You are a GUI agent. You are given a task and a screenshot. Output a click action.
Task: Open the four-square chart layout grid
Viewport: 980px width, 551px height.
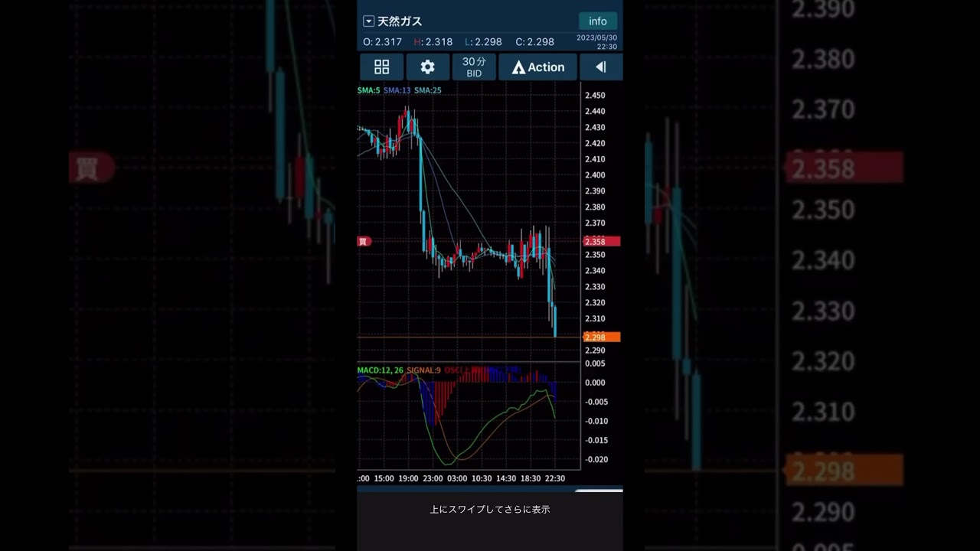381,67
